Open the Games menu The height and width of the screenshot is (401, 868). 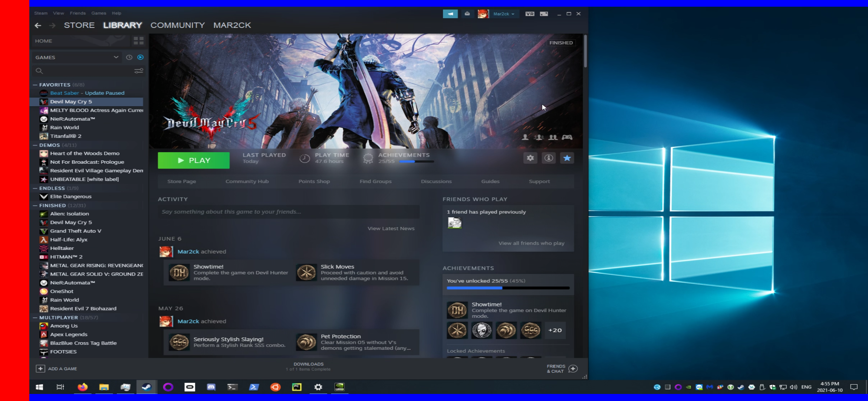coord(99,13)
